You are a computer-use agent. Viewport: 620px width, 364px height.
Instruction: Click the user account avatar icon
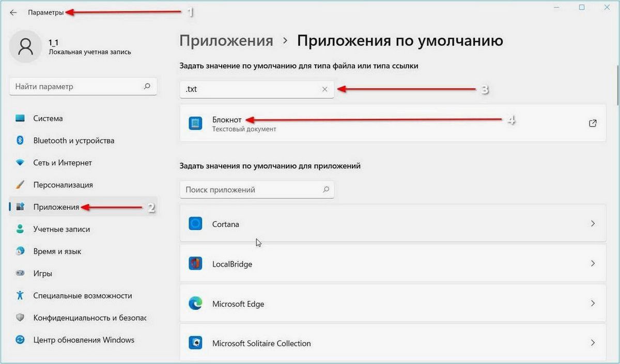point(25,46)
